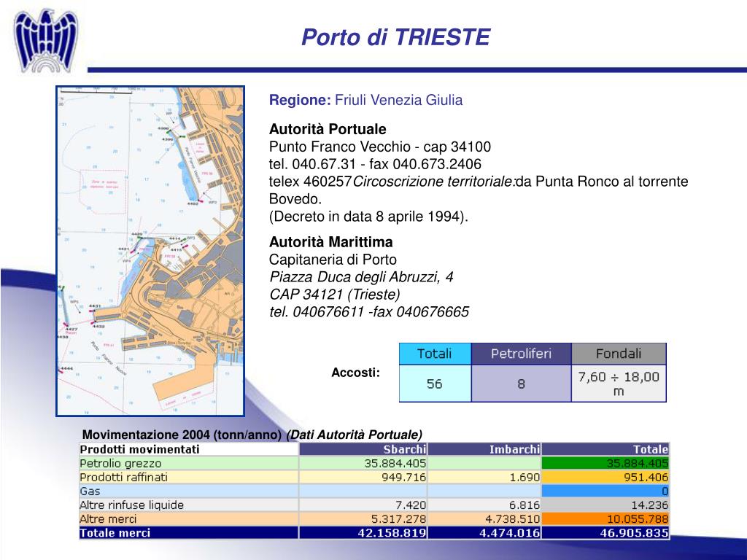Click the 'Totale' column header
The width and height of the screenshot is (747, 560).
click(605, 449)
